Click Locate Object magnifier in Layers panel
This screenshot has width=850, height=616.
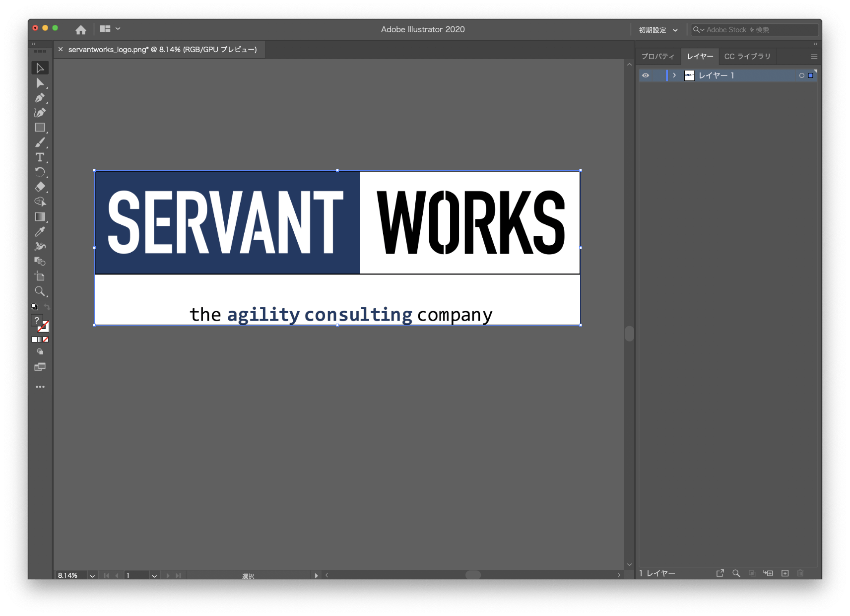tap(736, 573)
